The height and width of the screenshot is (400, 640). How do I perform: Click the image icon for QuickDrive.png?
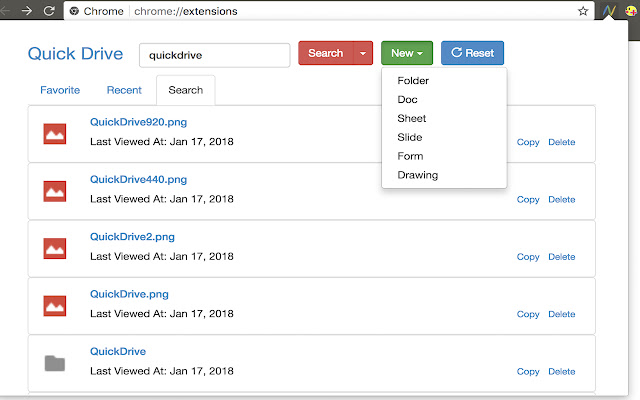coord(55,306)
